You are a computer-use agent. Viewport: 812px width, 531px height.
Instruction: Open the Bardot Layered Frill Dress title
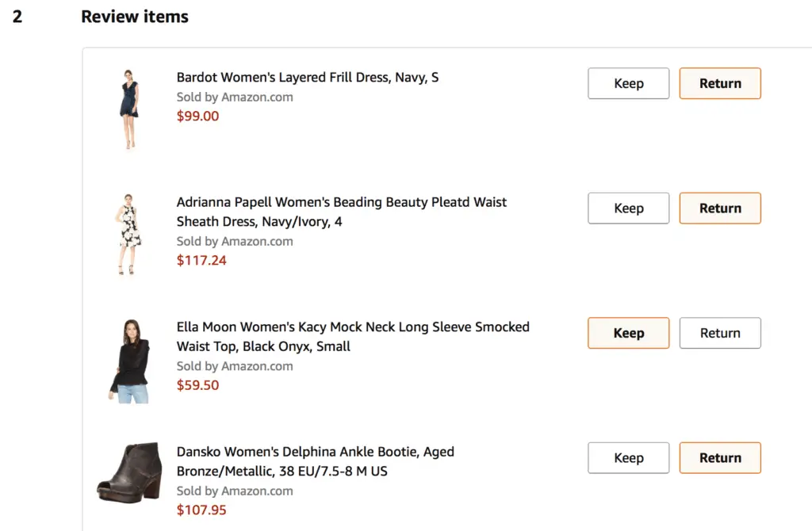pyautogui.click(x=308, y=77)
